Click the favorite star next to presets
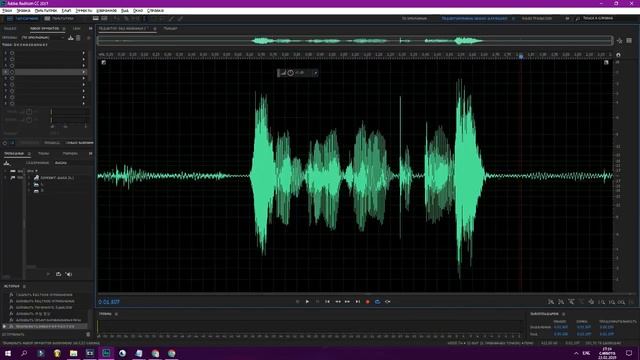Image resolution: width=640 pixels, height=360 pixels. pyautogui.click(x=89, y=38)
